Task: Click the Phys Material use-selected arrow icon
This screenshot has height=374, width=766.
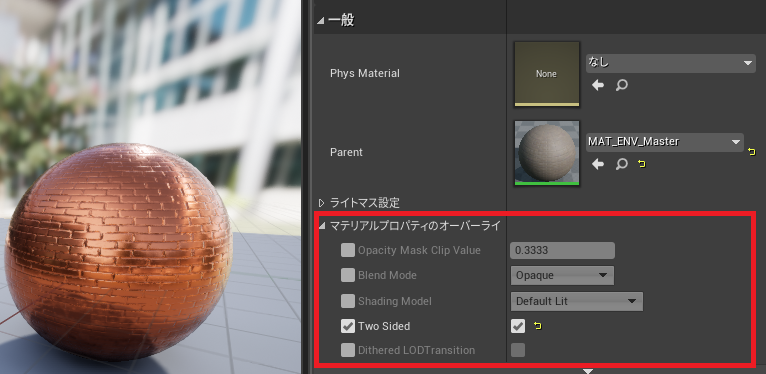Action: pos(597,85)
